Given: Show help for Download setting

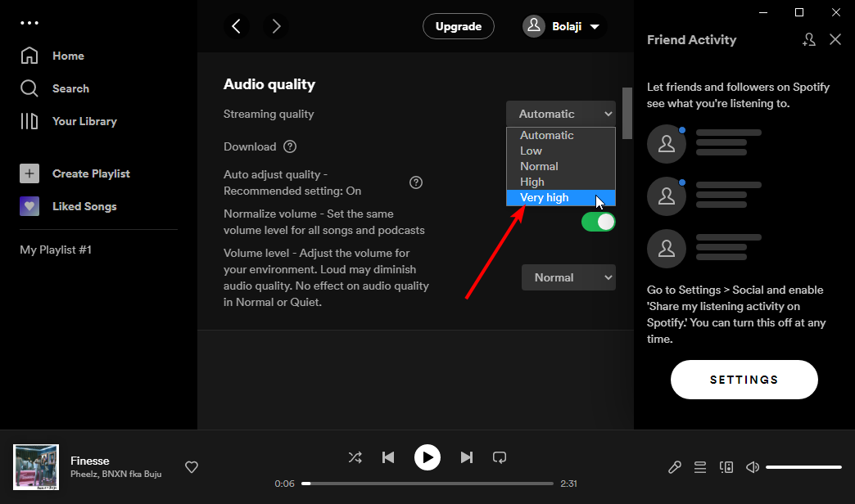Looking at the screenshot, I should pyautogui.click(x=290, y=146).
